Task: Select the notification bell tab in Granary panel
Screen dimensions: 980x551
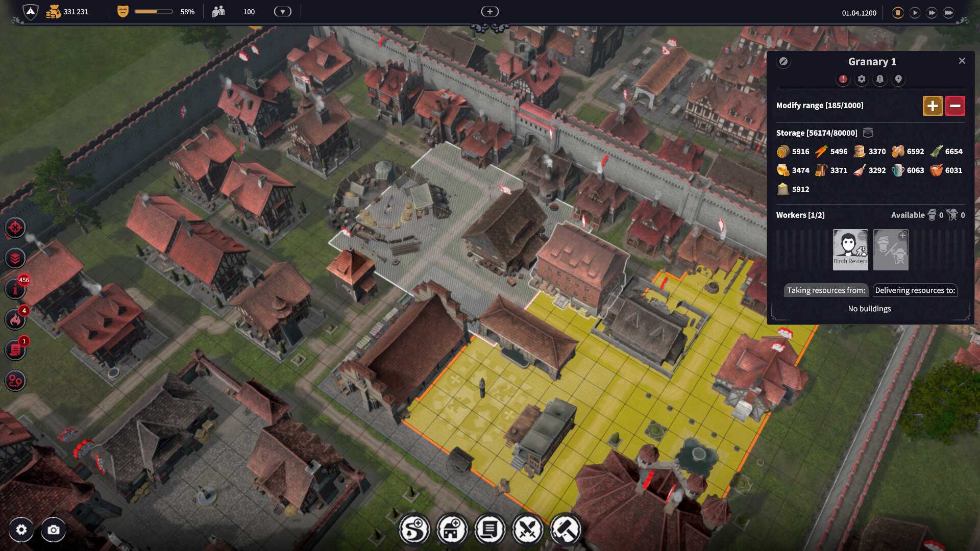Action: 880,80
